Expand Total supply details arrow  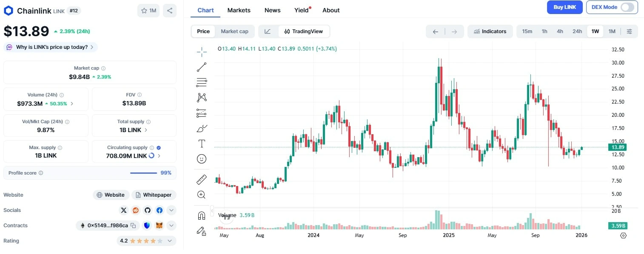click(x=146, y=130)
